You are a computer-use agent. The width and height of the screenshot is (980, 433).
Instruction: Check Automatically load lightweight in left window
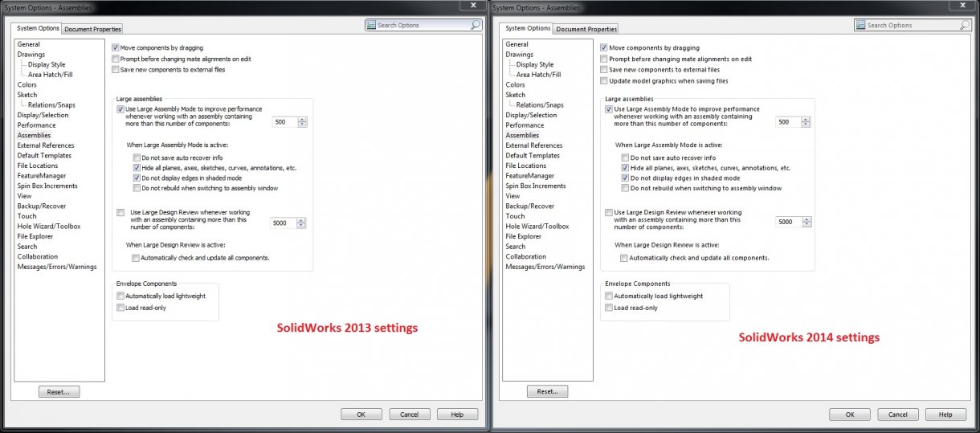point(120,296)
